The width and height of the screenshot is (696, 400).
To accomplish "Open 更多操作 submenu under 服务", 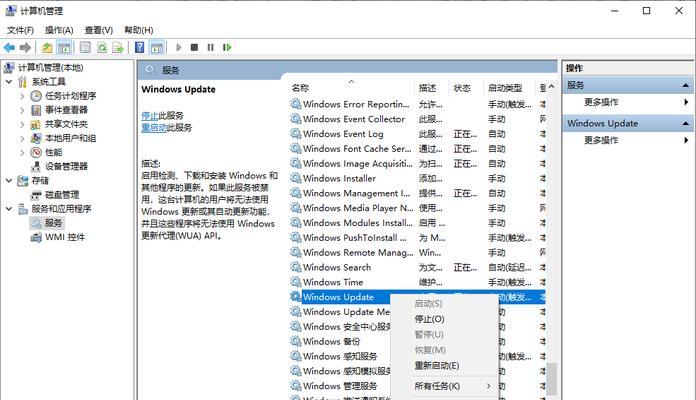I will click(x=627, y=102).
